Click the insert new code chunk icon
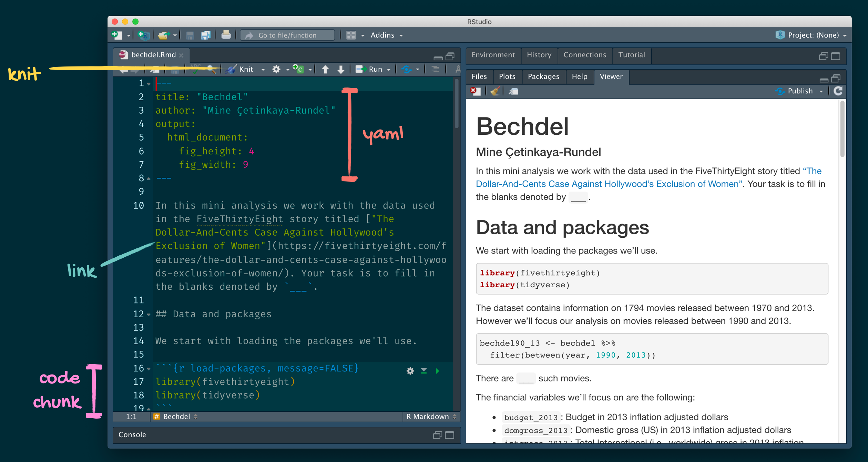This screenshot has height=462, width=868. click(x=298, y=69)
